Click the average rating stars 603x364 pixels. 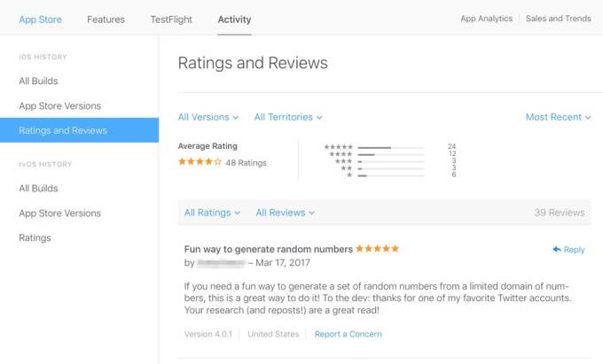click(x=200, y=162)
